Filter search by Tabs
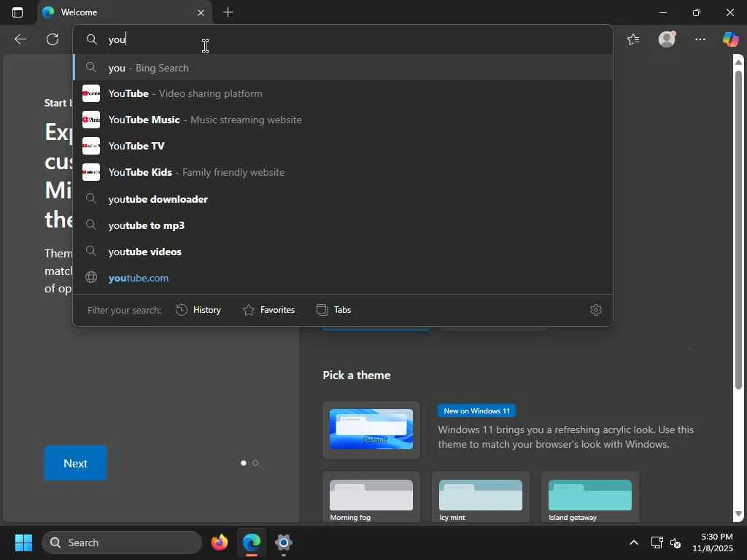Viewport: 747px width, 560px height. (x=333, y=310)
